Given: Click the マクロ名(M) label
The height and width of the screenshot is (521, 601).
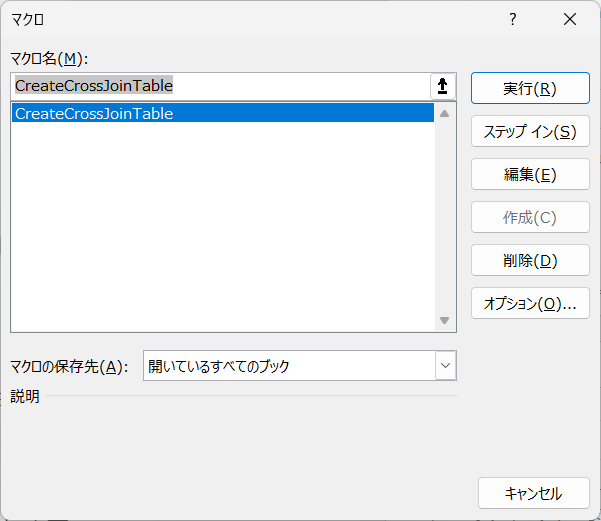Looking at the screenshot, I should 49,59.
